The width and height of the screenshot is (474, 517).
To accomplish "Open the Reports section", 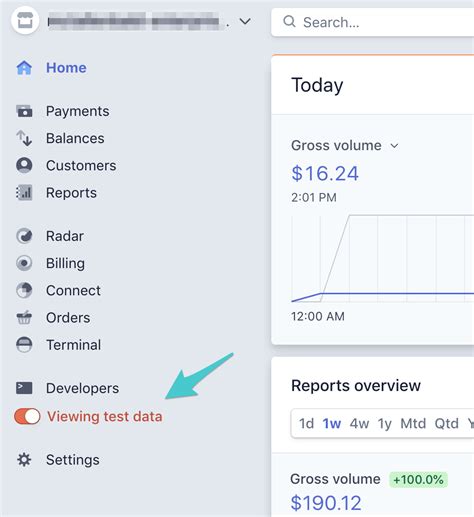I will 71,193.
